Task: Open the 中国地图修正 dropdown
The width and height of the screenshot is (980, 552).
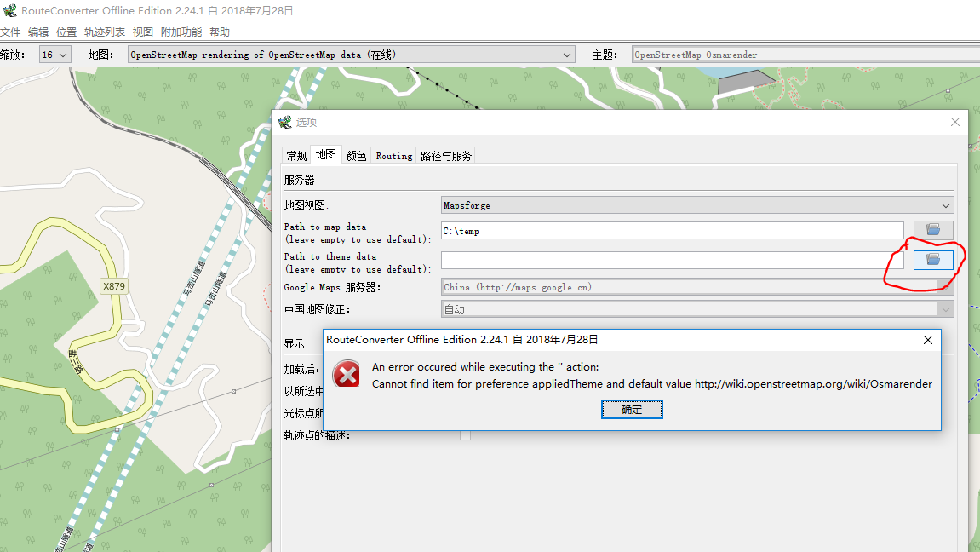Action: pyautogui.click(x=696, y=309)
